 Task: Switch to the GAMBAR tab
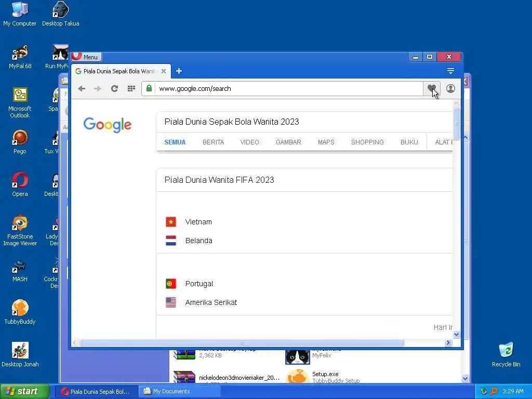[x=288, y=142]
